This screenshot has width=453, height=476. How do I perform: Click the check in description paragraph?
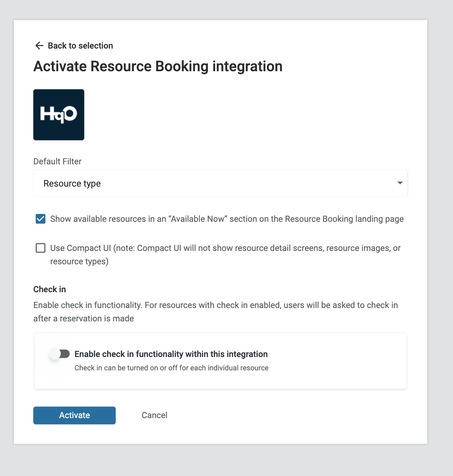pos(216,312)
